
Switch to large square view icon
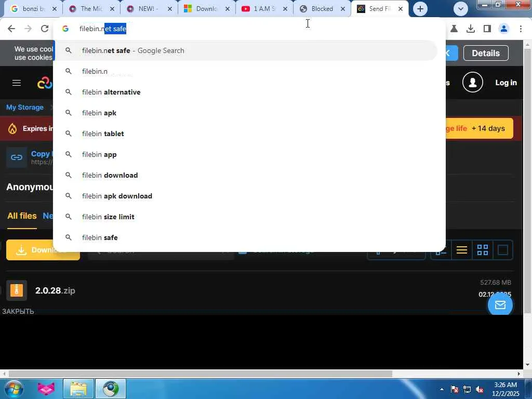pyautogui.click(x=503, y=250)
